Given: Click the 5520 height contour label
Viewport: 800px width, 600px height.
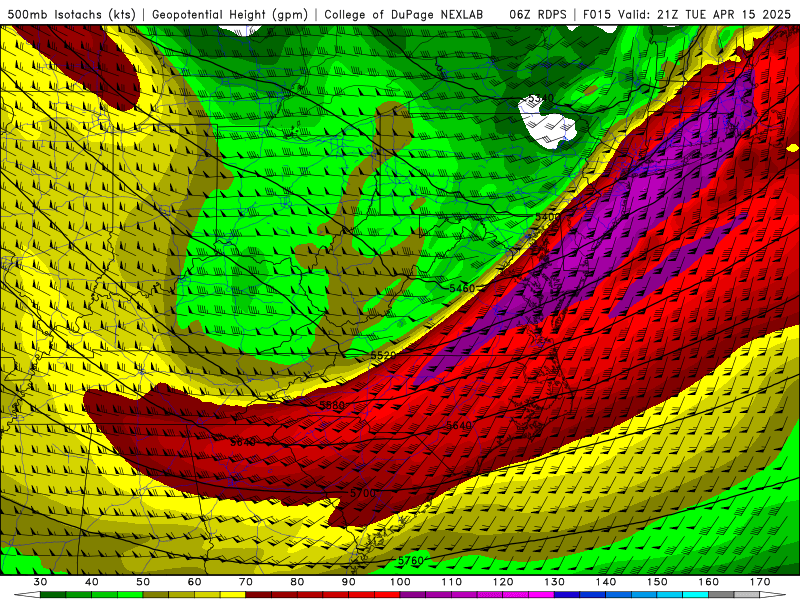Looking at the screenshot, I should point(383,356).
